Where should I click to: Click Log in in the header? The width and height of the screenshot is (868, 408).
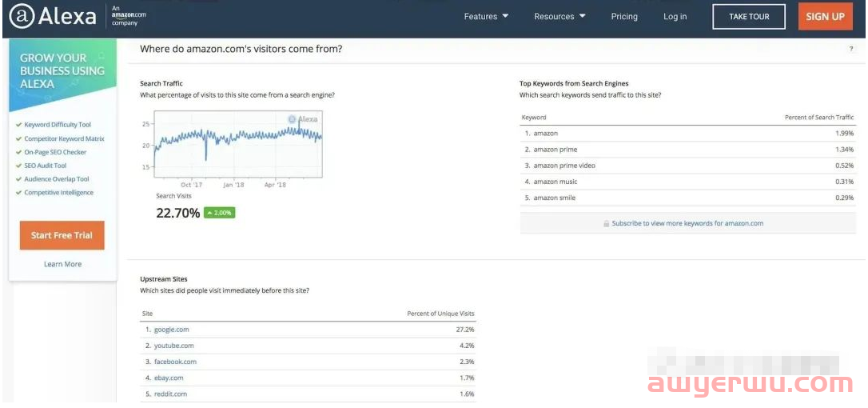[675, 17]
